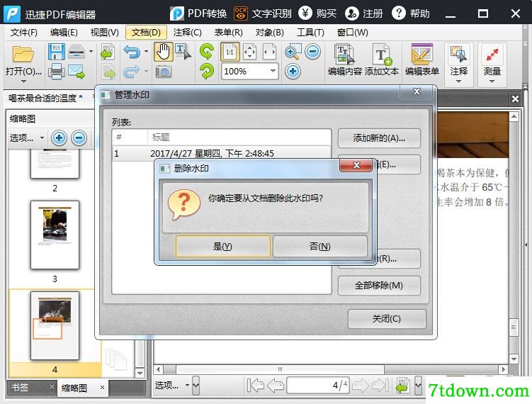532x404 pixels.
Task: Close the 删除水印 dialog
Action: (356, 165)
